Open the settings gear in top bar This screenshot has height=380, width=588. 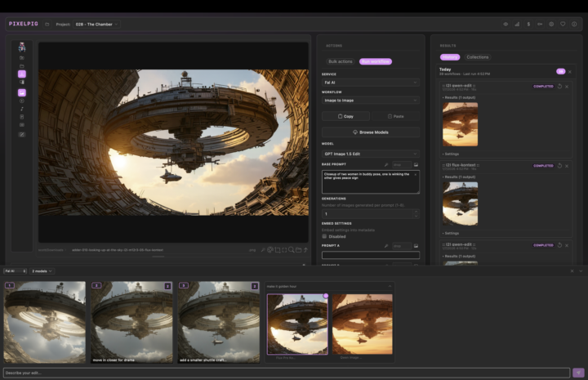(x=551, y=24)
